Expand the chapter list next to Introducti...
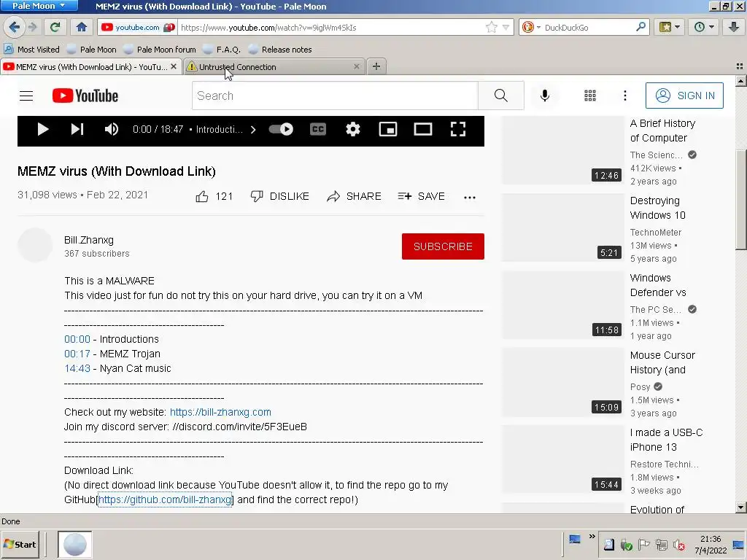The height and width of the screenshot is (560, 747). coord(253,130)
